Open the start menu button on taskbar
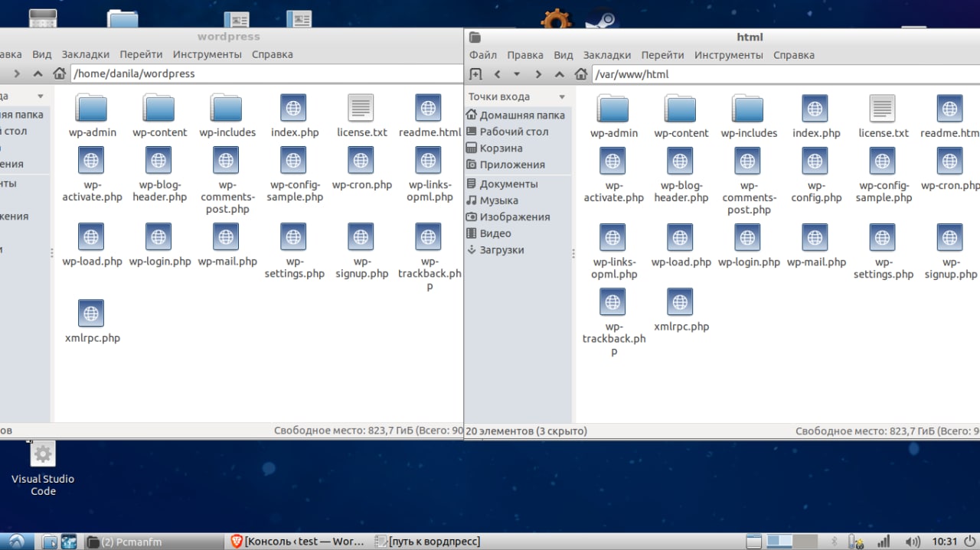The height and width of the screenshot is (550, 980). 16,542
